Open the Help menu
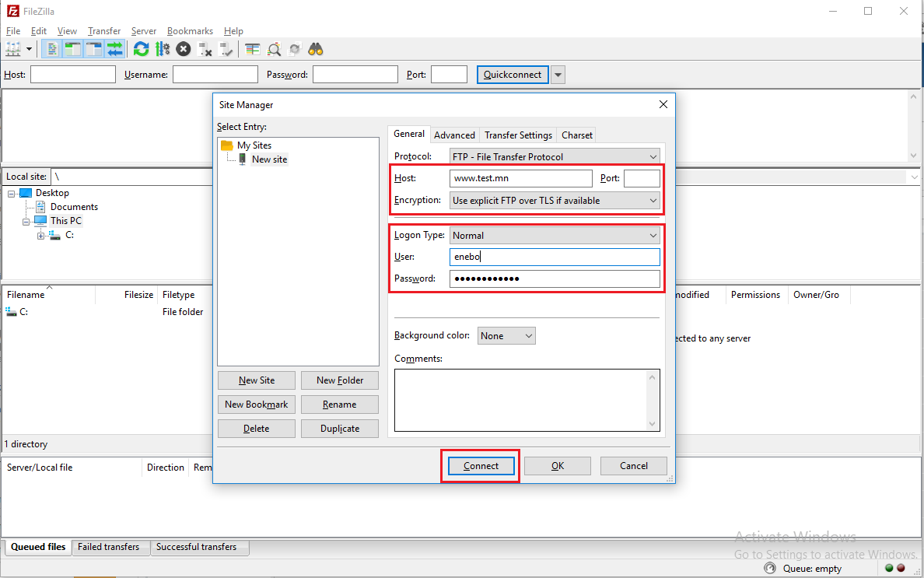The height and width of the screenshot is (578, 924). (233, 31)
